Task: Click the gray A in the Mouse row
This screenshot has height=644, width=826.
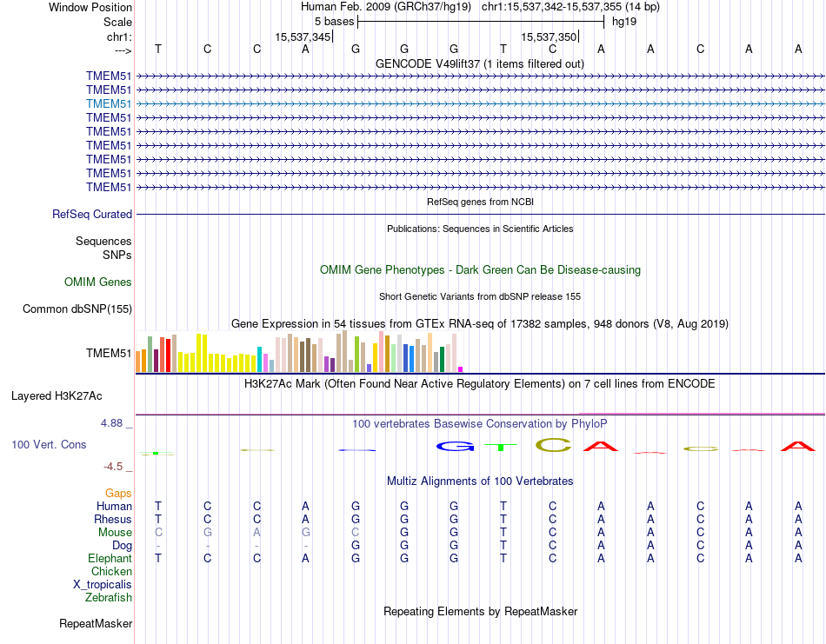Action: (x=256, y=533)
